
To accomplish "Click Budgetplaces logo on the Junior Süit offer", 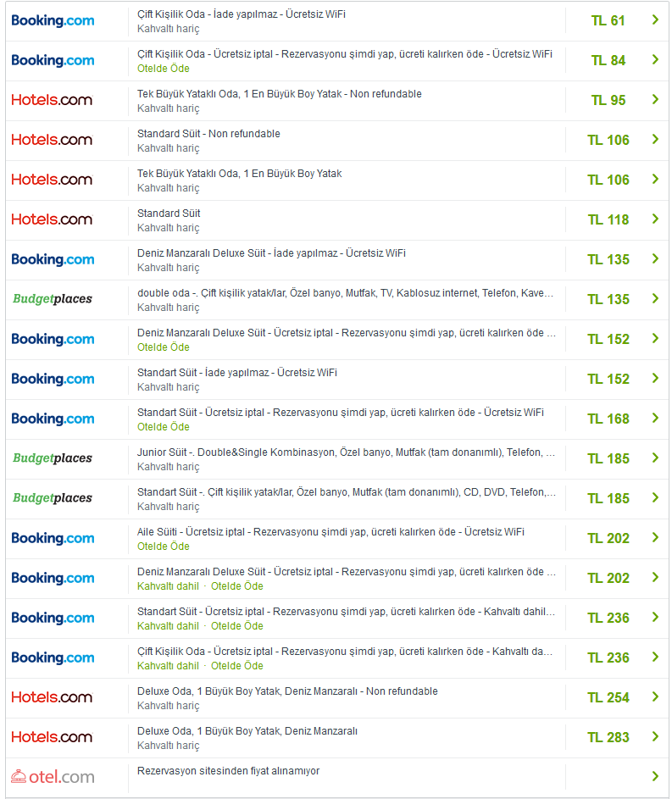I will tap(53, 458).
